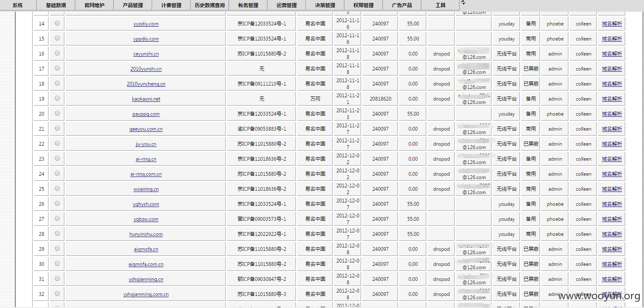
Task: Select the radio button for row 14
Action: [x=57, y=23]
